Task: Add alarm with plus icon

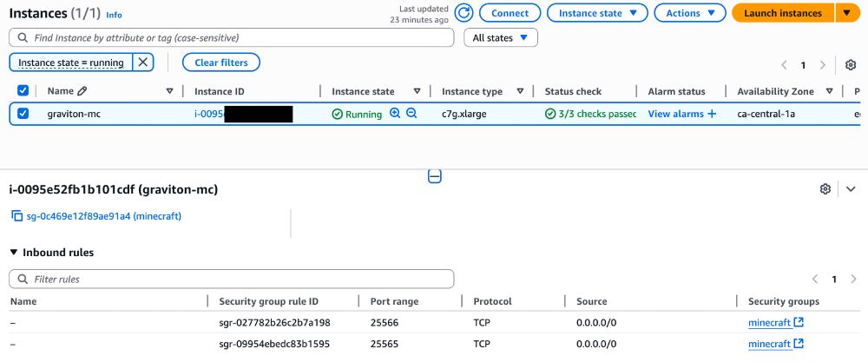Action: tap(712, 114)
